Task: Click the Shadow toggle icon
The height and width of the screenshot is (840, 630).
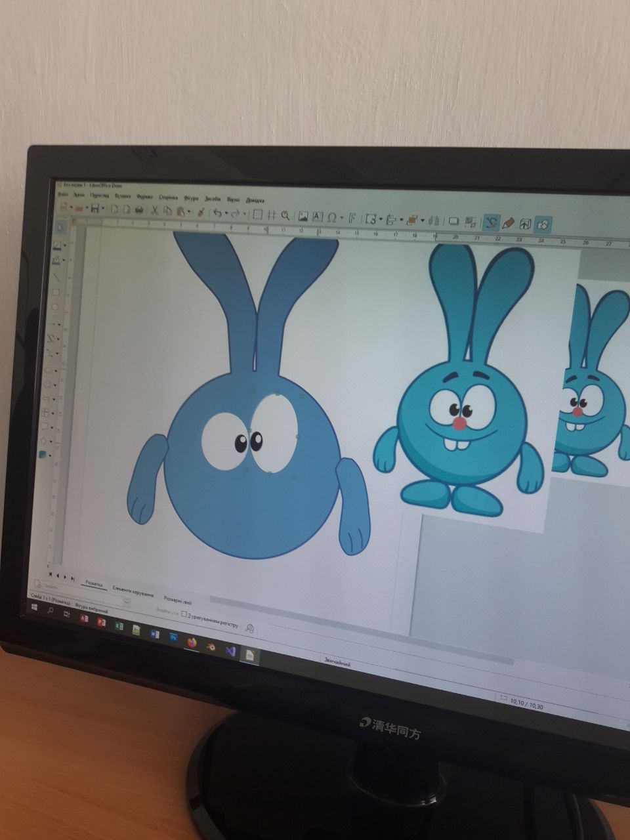Action: pos(454,221)
